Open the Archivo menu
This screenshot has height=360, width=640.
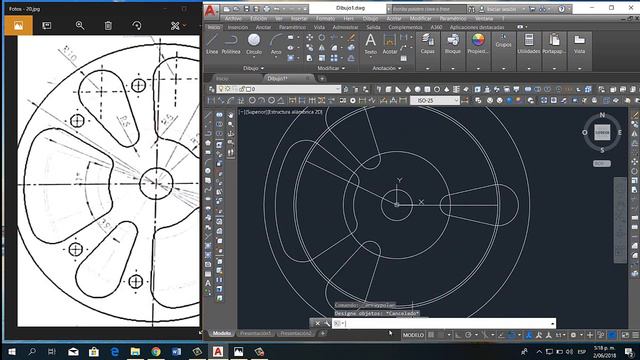(x=233, y=18)
